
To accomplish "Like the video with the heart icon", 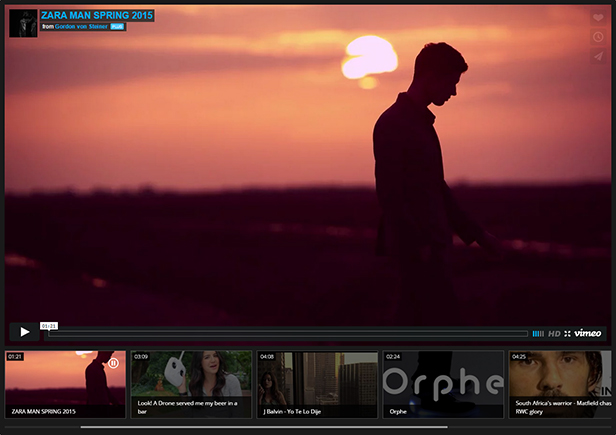I will click(598, 18).
